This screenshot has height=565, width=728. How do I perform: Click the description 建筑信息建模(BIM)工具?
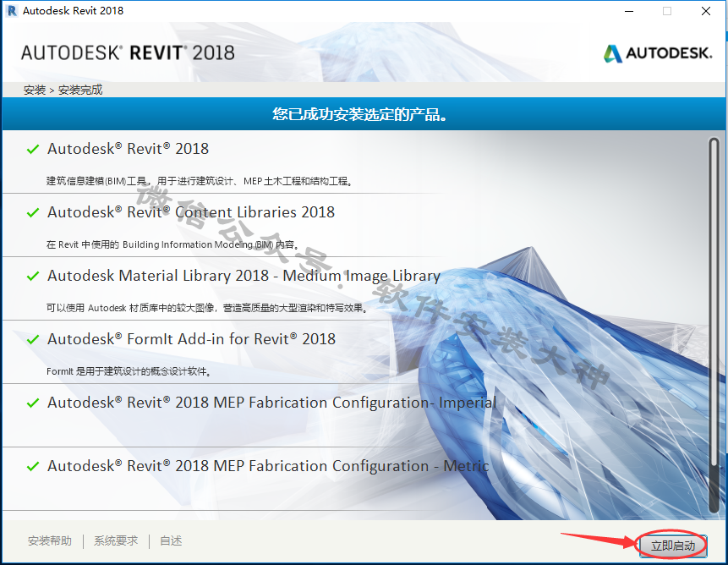point(200,181)
